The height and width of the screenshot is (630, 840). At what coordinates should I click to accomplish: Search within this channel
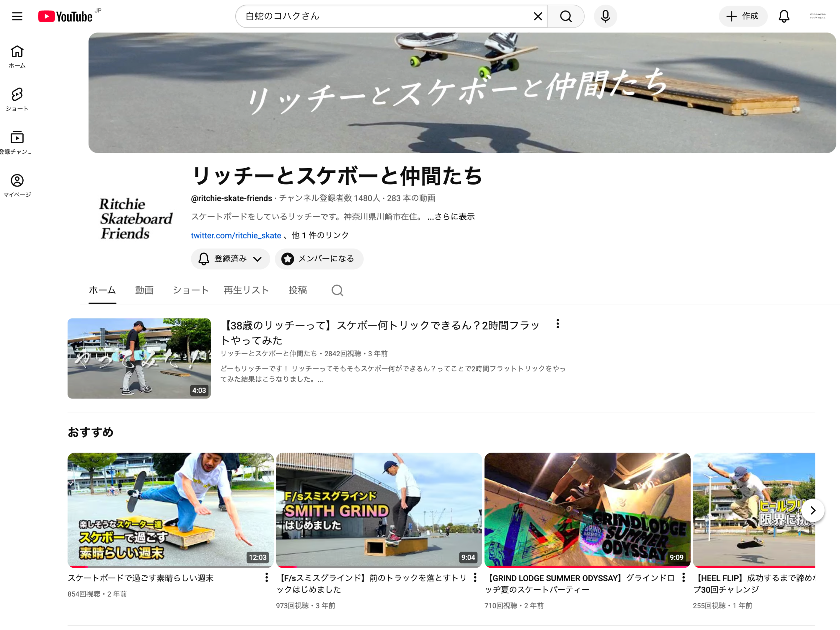pyautogui.click(x=337, y=290)
